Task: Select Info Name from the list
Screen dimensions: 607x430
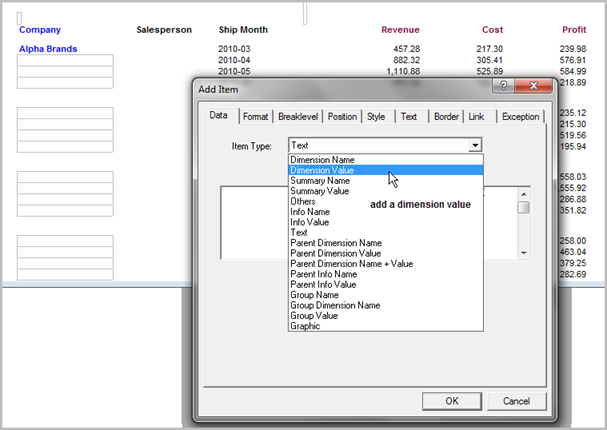Action: click(x=312, y=211)
